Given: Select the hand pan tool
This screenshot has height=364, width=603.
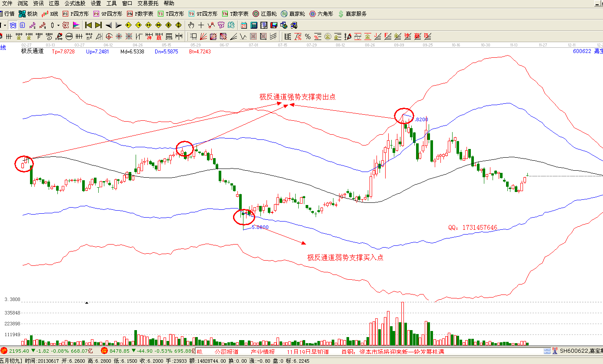Looking at the screenshot, I should click(x=191, y=25).
